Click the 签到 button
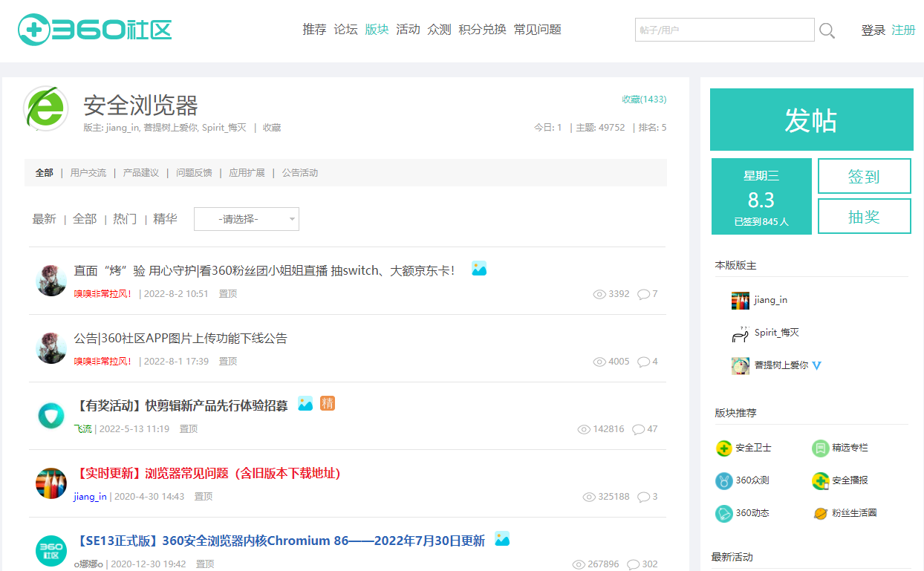924x571 pixels. pos(864,177)
